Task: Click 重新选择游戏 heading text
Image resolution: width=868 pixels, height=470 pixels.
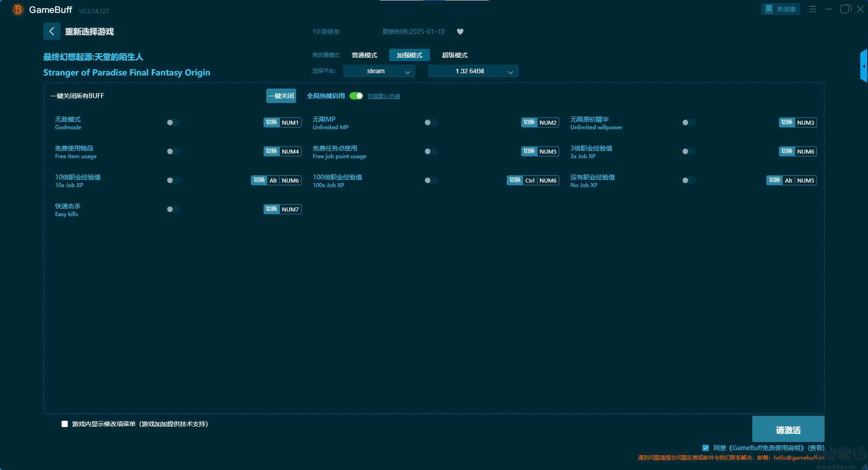Action: [90, 32]
